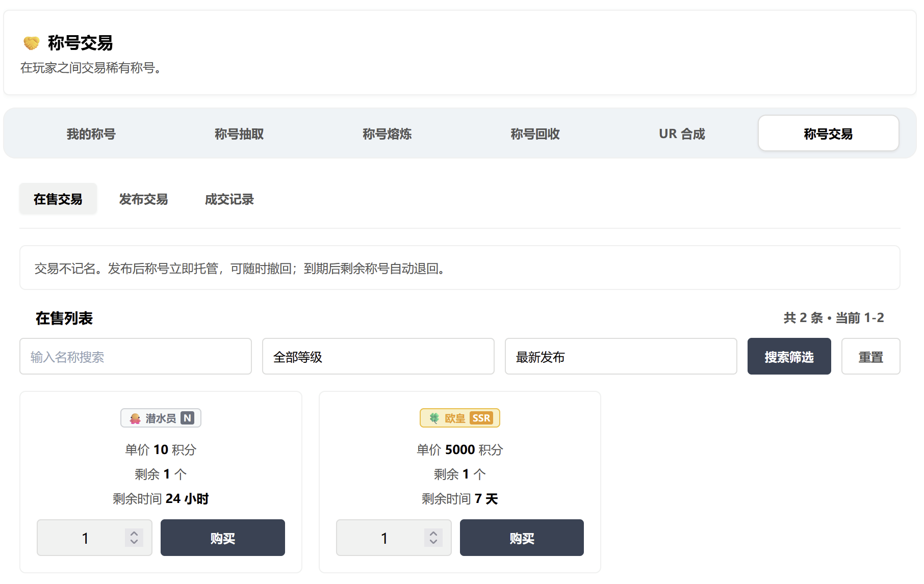Select the 在售交易 sub-tab

click(58, 199)
